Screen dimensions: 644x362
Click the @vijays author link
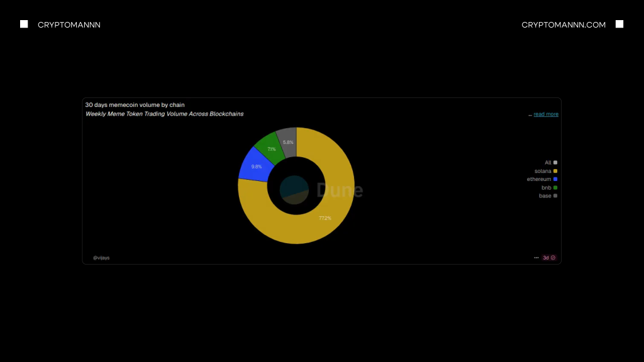pyautogui.click(x=101, y=258)
